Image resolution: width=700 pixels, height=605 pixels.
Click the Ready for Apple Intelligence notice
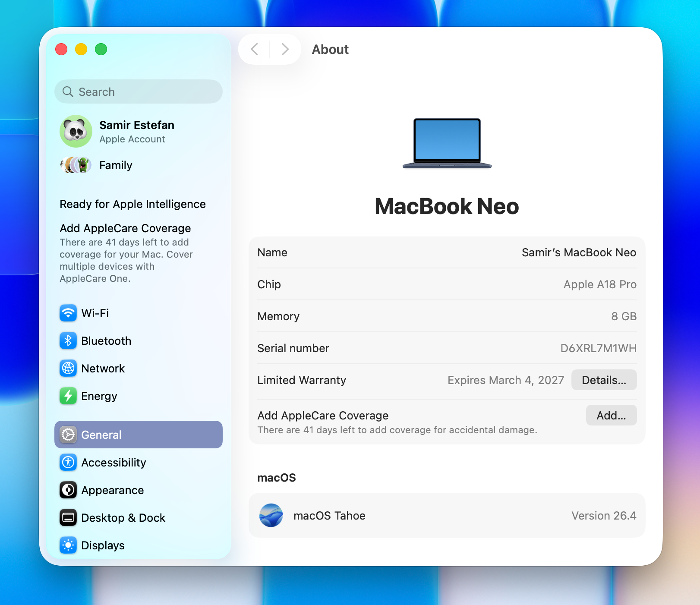click(x=132, y=204)
